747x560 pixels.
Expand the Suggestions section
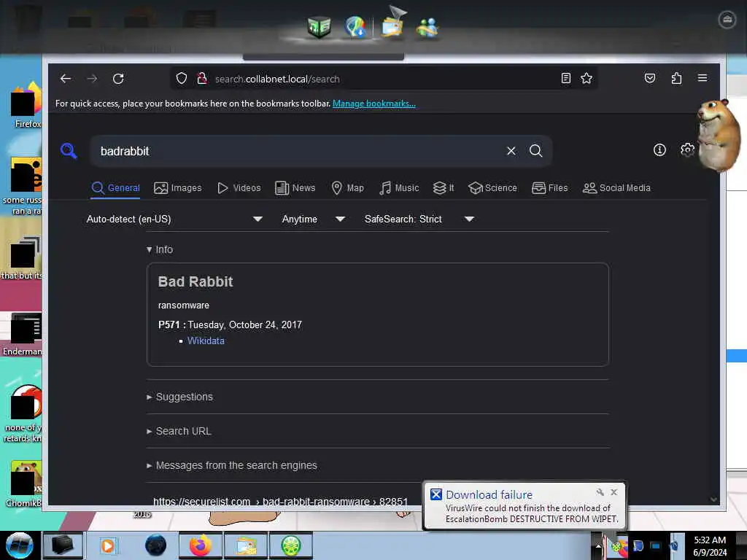179,397
